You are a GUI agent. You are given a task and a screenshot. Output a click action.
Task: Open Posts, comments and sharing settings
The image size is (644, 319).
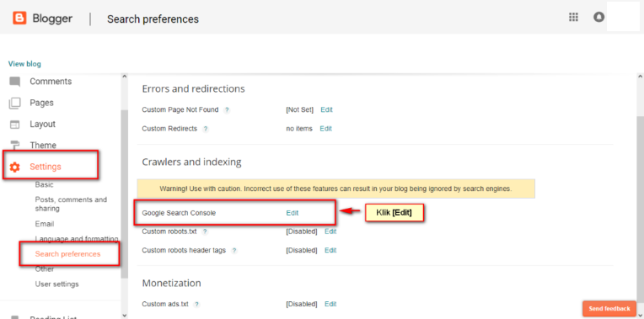pos(71,205)
